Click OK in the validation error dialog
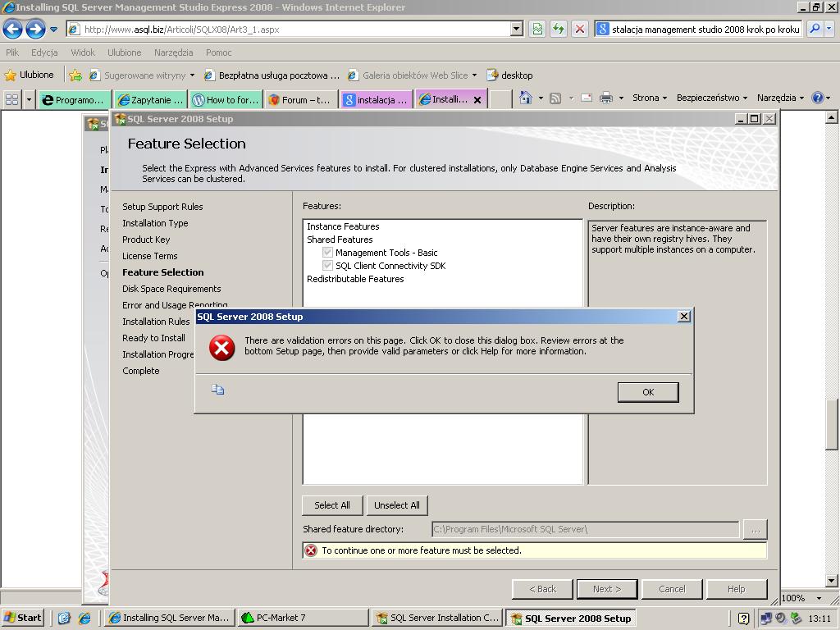The width and height of the screenshot is (840, 630). coord(648,392)
